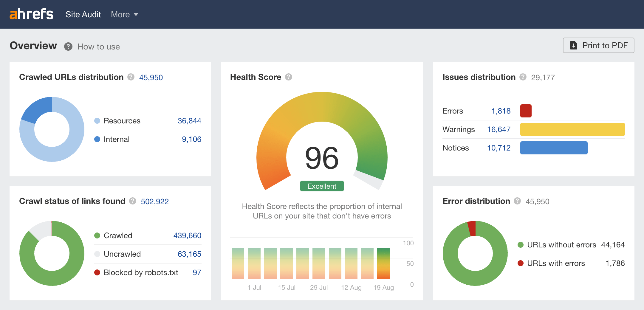
Task: Click help icon beside Error distribution
Action: 517,201
